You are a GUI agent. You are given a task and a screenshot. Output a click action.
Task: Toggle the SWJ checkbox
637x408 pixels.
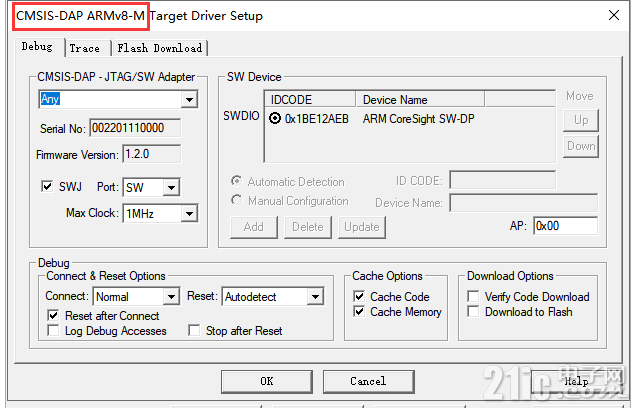[47, 187]
